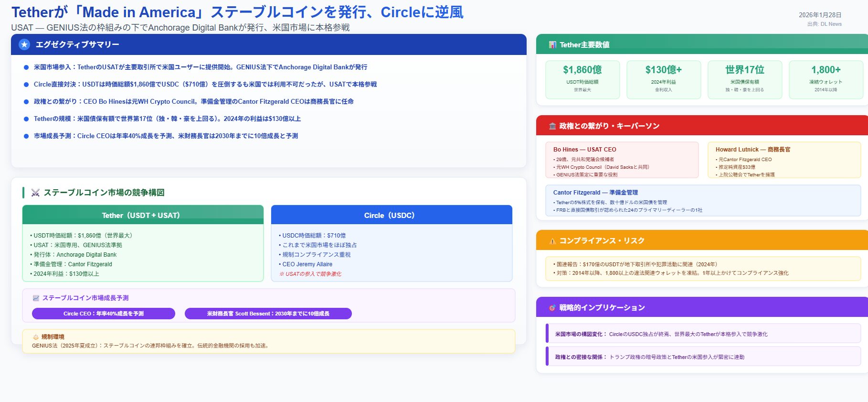Open the Howard Lutnick — 商務長官 card
Screen dimensions: 868x402
point(784,160)
